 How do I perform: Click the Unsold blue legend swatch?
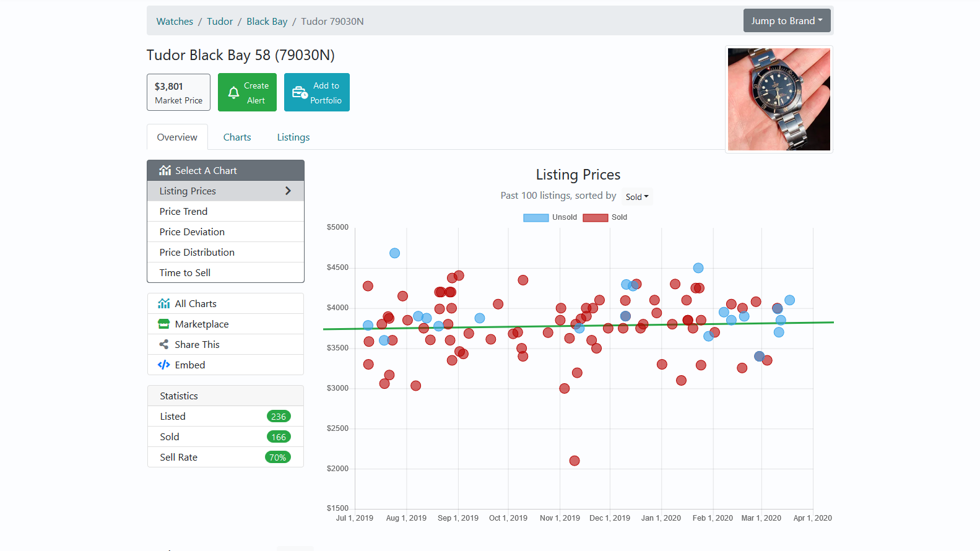(x=536, y=218)
